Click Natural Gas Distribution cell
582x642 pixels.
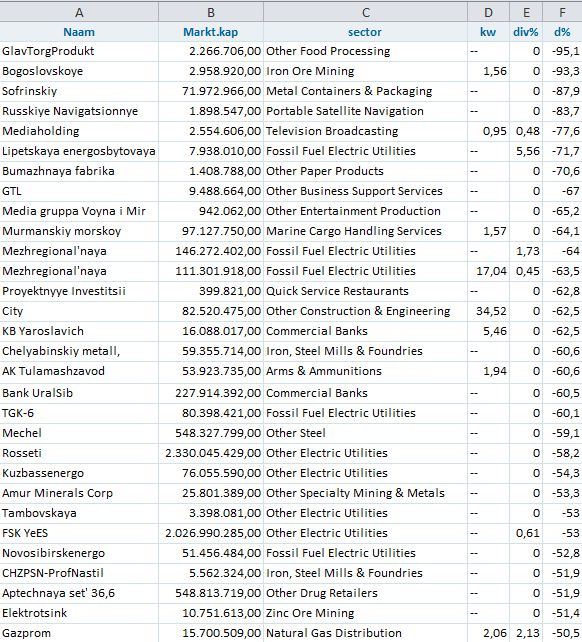(365, 633)
